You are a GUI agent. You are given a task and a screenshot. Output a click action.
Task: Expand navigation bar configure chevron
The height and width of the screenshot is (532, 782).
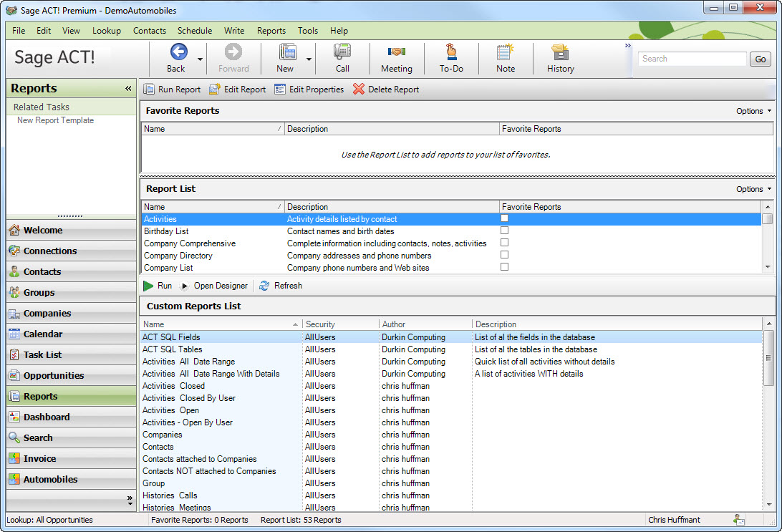point(130,500)
